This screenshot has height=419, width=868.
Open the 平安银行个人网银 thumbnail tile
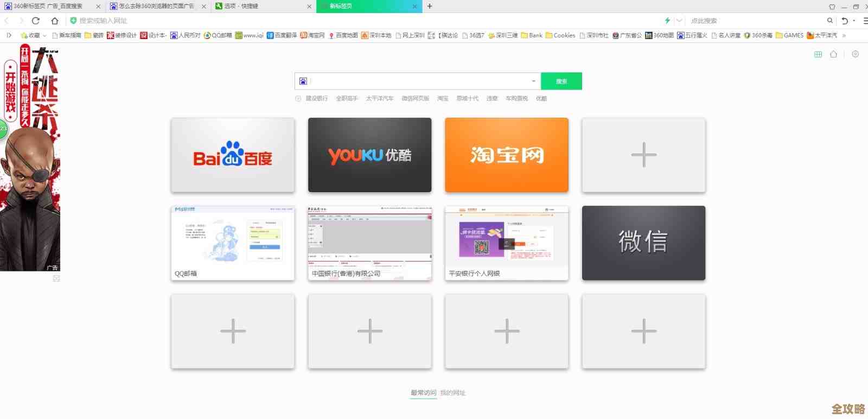507,243
